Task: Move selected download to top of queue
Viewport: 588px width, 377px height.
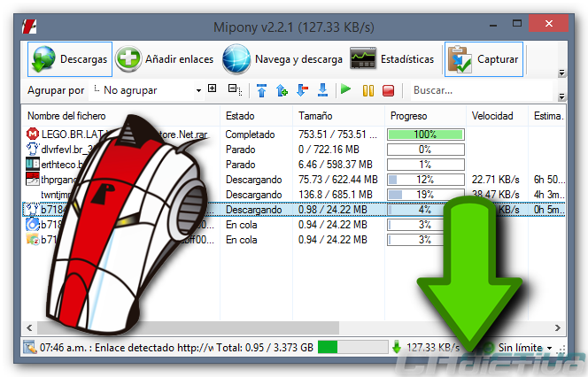Action: click(262, 90)
